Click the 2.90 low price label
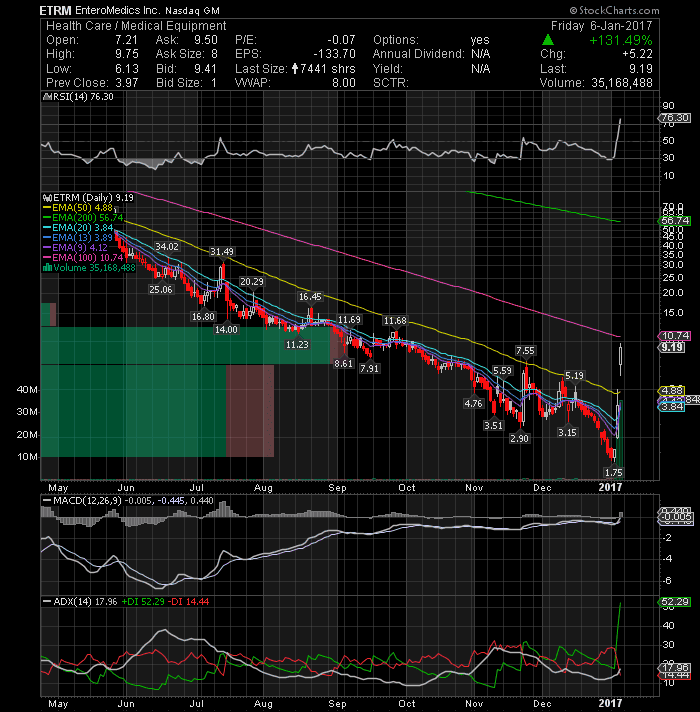This screenshot has width=700, height=712. (x=519, y=439)
